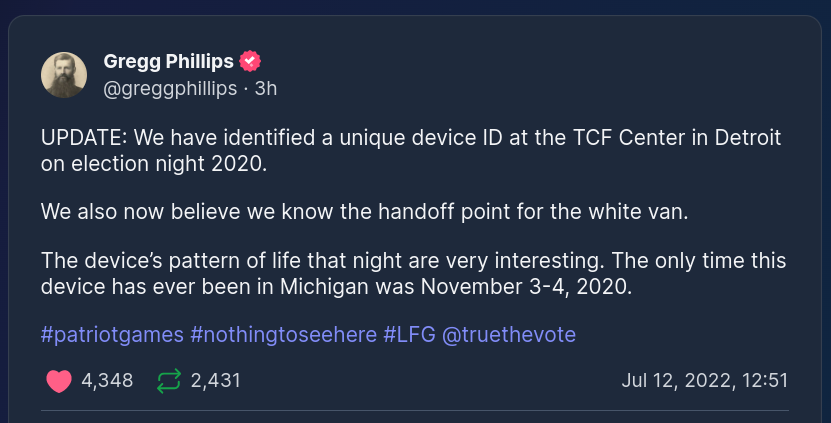Click the 3h relative time label
Image resolution: width=831 pixels, height=423 pixels.
point(266,88)
